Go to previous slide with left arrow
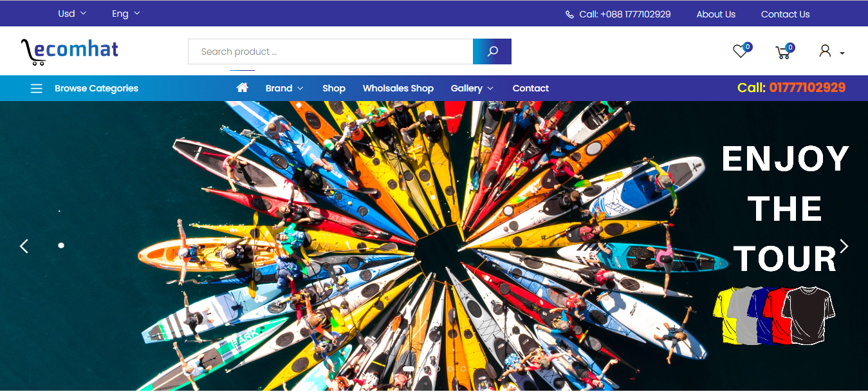Image resolution: width=868 pixels, height=392 pixels. 24,246
